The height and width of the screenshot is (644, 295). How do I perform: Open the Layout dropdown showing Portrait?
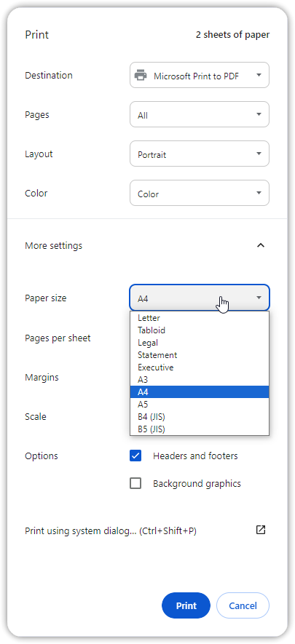pos(200,154)
